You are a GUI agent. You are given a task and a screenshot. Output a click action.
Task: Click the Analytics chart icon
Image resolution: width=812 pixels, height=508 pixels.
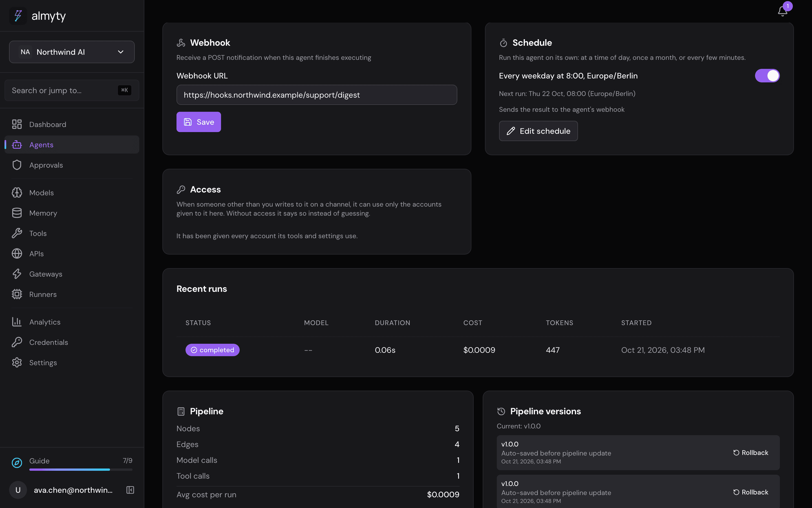coord(17,322)
